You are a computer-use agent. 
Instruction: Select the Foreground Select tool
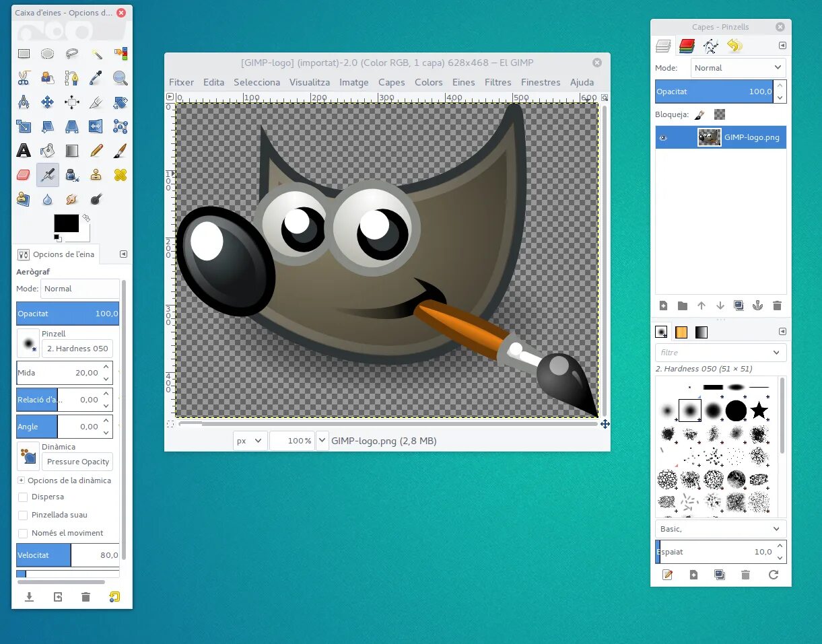48,78
